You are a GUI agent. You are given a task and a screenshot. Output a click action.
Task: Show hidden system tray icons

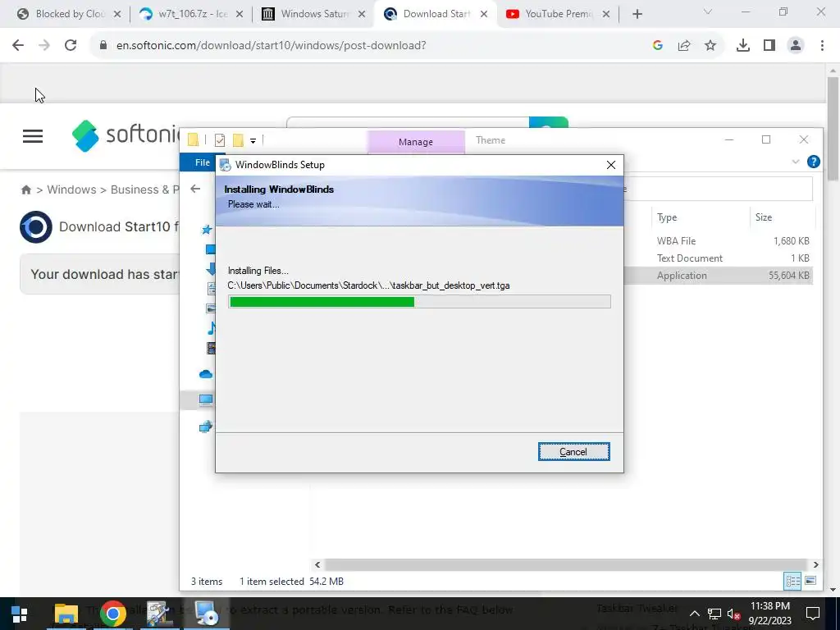coord(694,614)
